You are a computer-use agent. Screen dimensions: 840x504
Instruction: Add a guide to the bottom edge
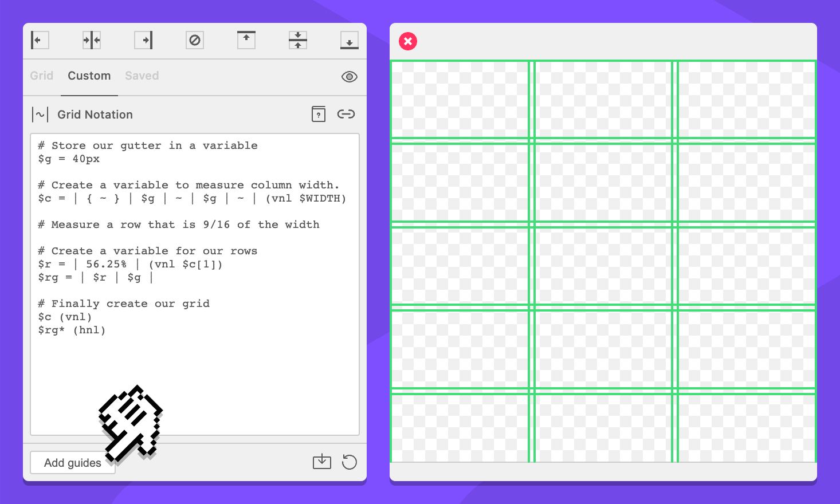tap(349, 40)
